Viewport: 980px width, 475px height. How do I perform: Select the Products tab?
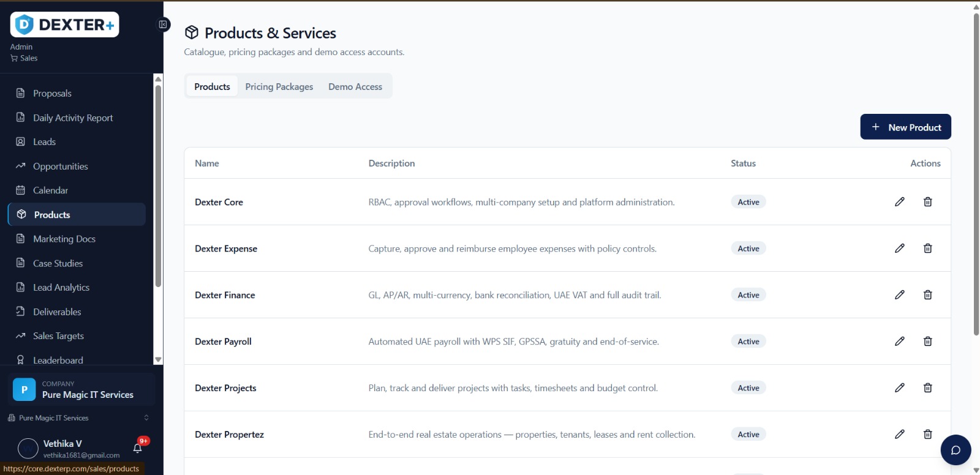tap(212, 87)
